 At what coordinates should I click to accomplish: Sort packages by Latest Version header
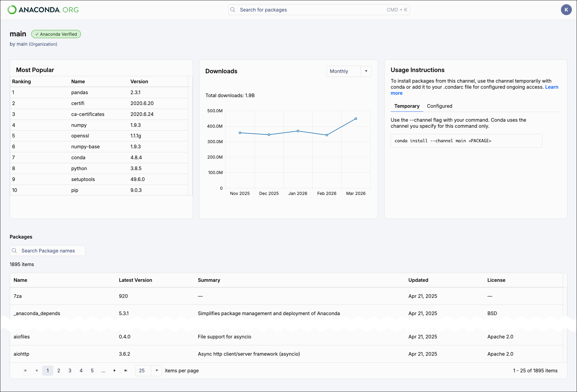135,280
